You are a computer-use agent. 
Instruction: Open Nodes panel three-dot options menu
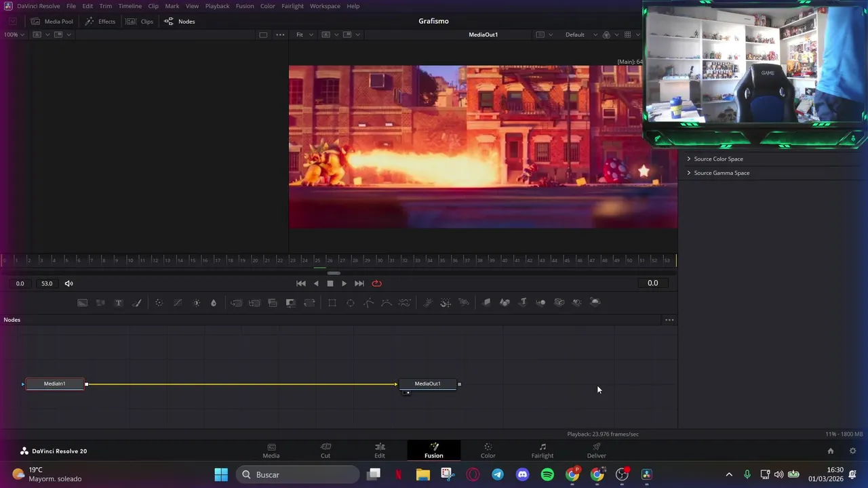(x=669, y=320)
